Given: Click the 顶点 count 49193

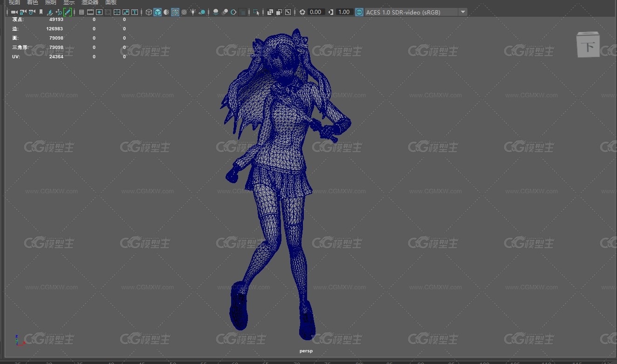Looking at the screenshot, I should click(56, 20).
